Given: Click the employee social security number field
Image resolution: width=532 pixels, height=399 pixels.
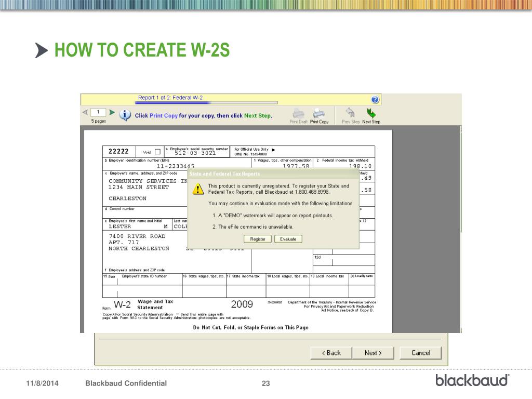Looking at the screenshot, I should 195,153.
